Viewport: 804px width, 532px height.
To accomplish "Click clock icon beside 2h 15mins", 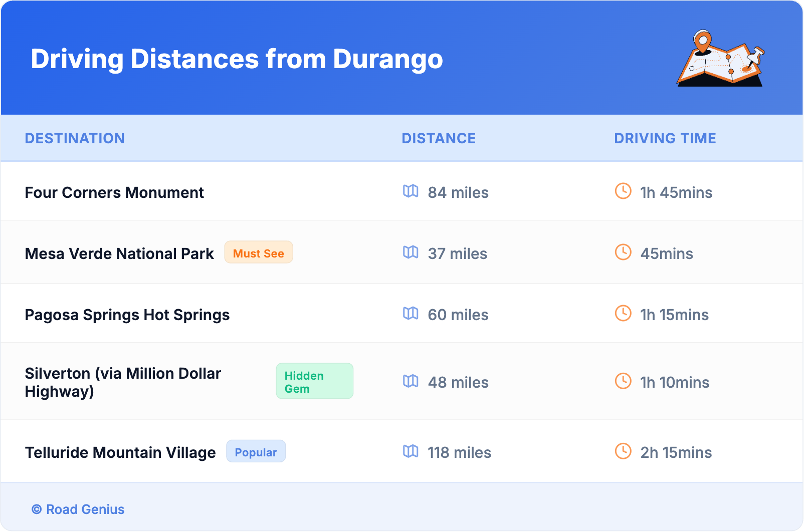I will point(623,451).
